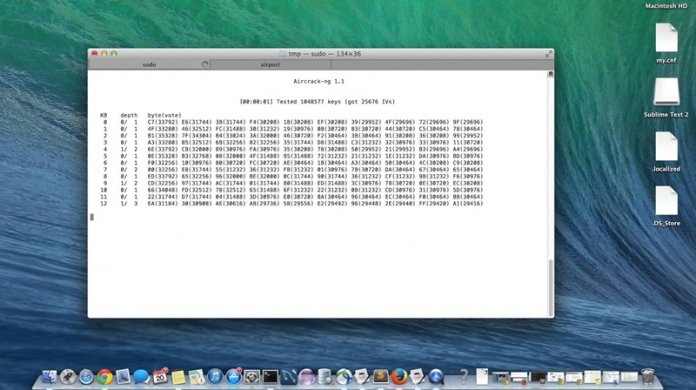Click the Aircrack-ng 1.1 heading text

(319, 81)
